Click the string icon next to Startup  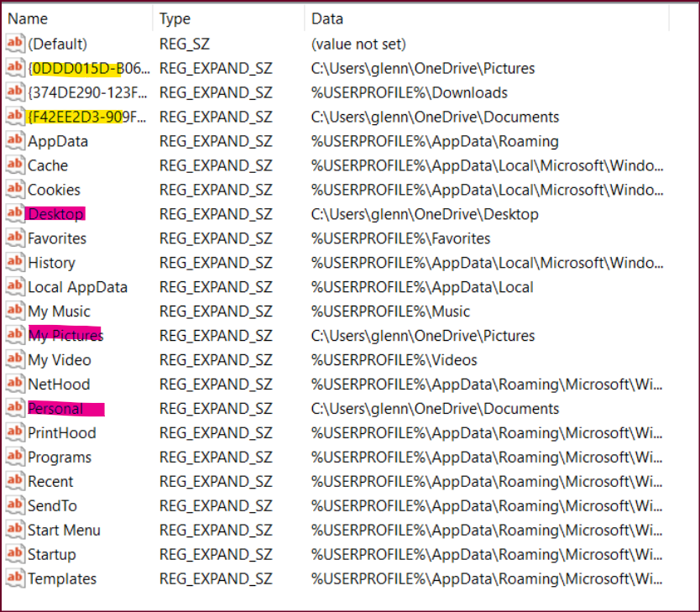pyautogui.click(x=14, y=554)
